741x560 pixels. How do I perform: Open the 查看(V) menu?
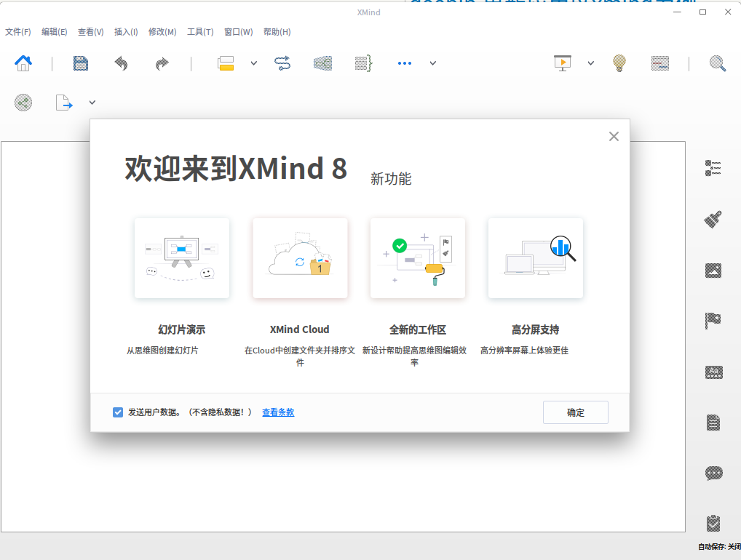click(91, 32)
